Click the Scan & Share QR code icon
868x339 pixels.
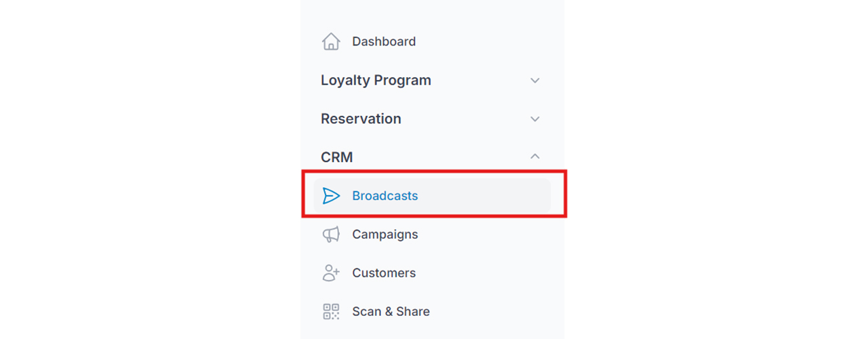click(x=330, y=312)
